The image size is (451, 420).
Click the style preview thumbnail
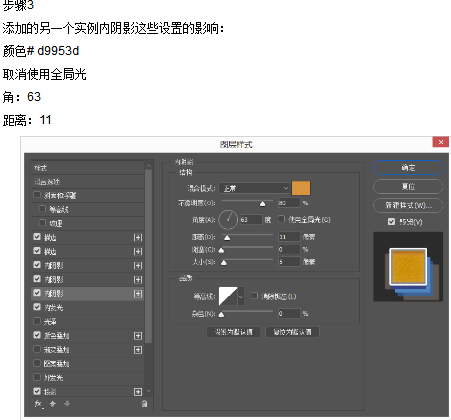(408, 267)
